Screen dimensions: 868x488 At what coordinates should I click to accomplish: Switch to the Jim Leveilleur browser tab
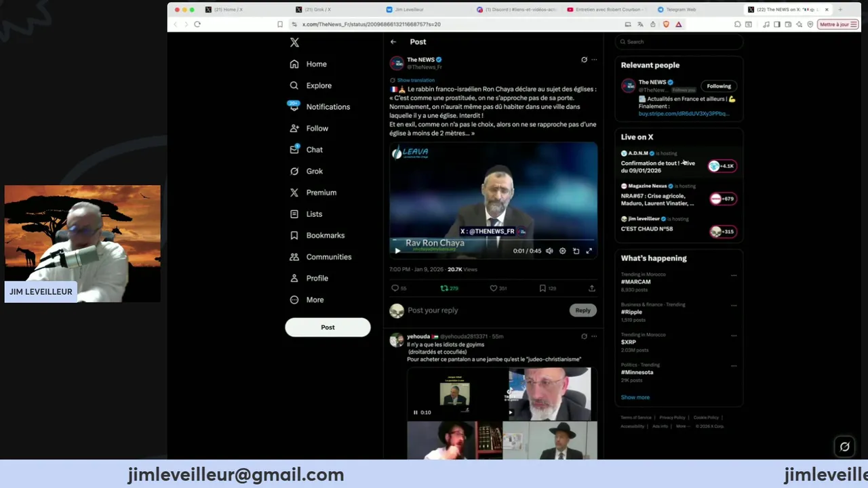[408, 9]
